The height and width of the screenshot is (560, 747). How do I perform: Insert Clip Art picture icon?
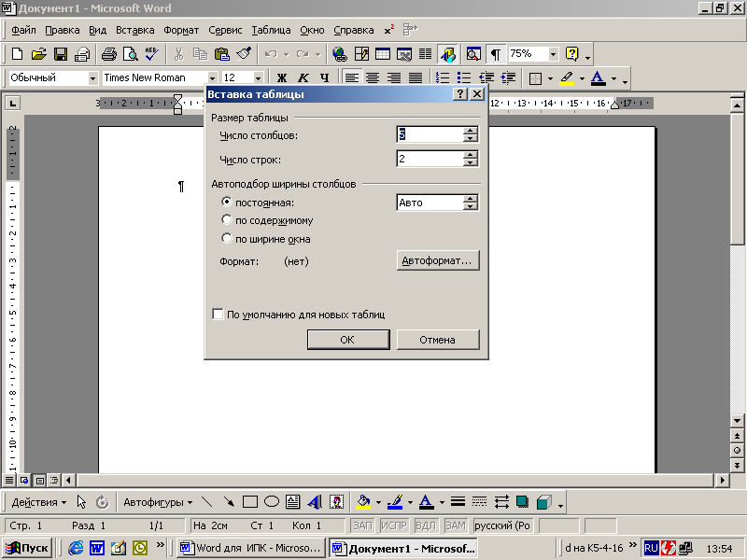pyautogui.click(x=336, y=502)
